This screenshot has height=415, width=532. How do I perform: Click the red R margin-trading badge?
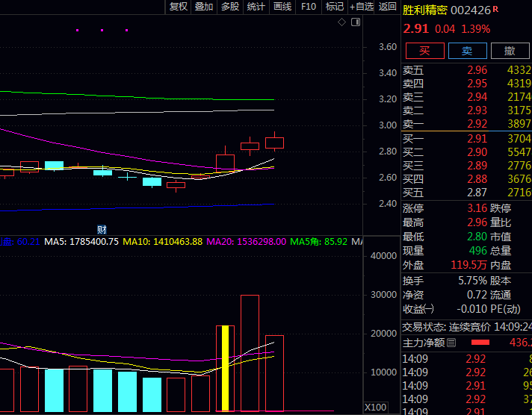click(495, 9)
